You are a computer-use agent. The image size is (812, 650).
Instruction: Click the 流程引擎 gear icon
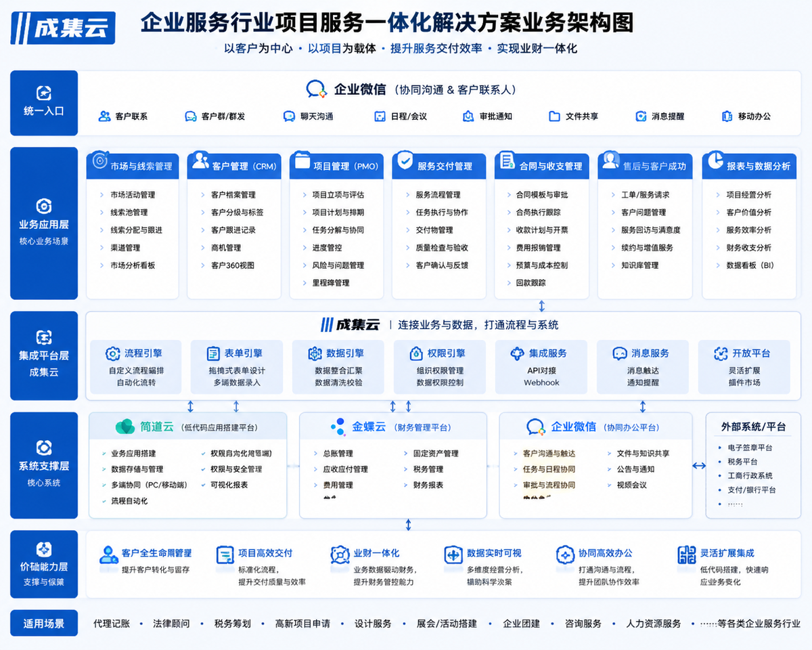112,353
